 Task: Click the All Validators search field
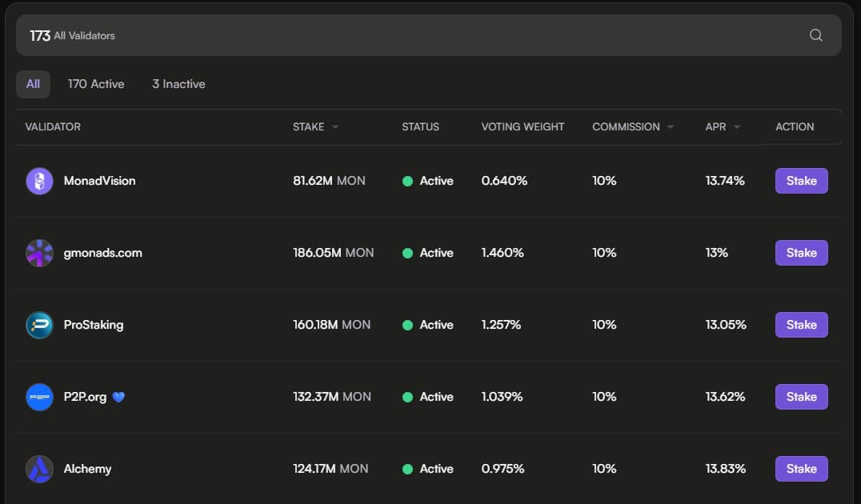click(400, 35)
